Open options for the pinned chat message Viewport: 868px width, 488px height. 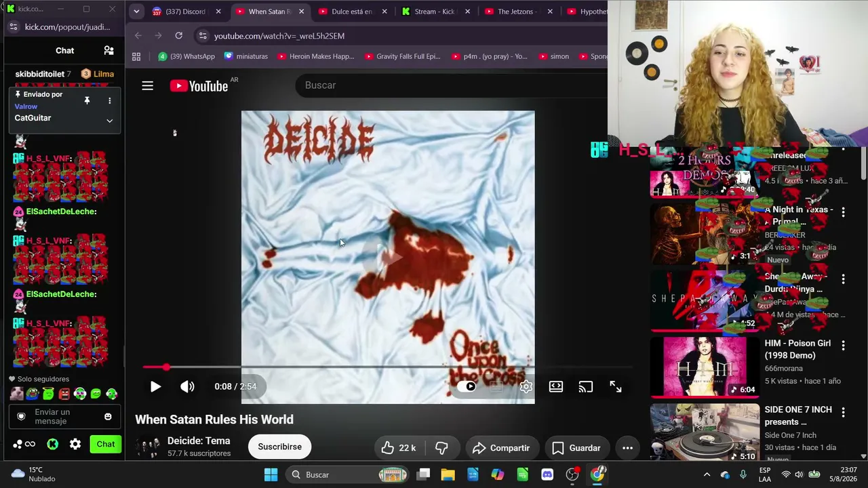tap(109, 100)
